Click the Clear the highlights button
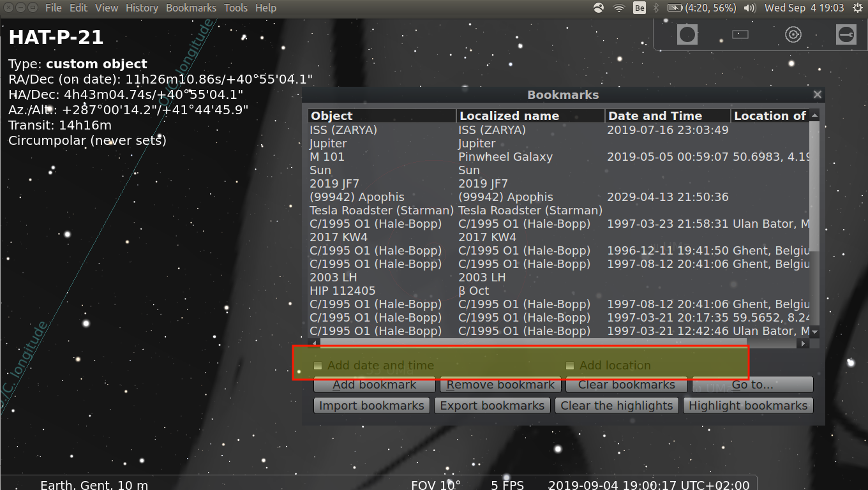Image resolution: width=868 pixels, height=490 pixels. [617, 406]
